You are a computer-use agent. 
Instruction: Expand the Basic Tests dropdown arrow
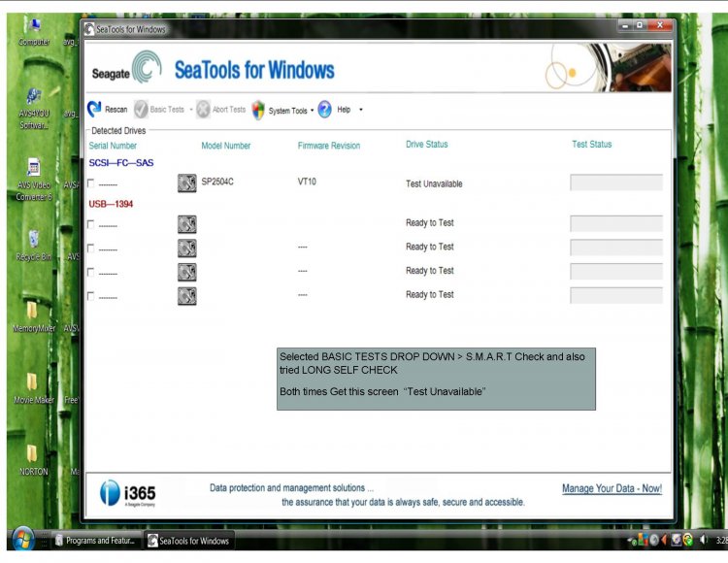coord(191,110)
